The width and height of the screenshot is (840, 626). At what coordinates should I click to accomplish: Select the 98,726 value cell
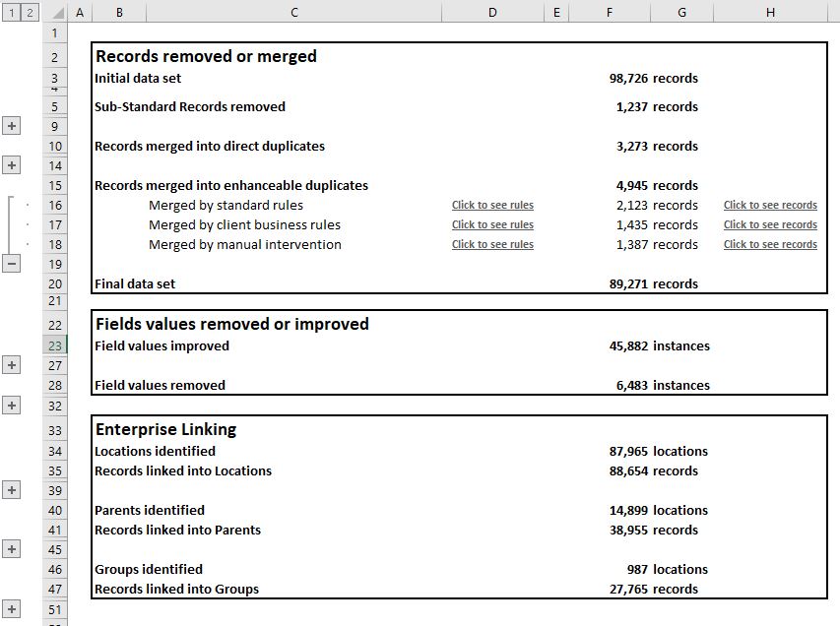(x=610, y=78)
